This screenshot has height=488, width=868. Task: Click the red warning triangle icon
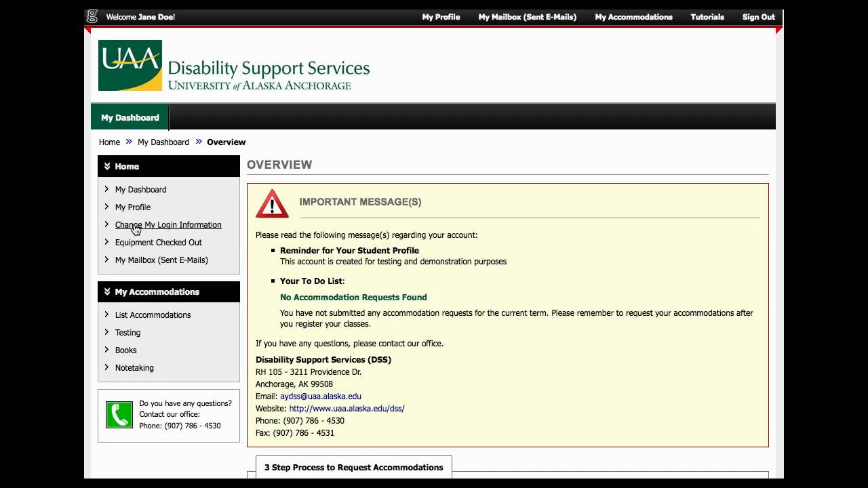[x=272, y=203]
